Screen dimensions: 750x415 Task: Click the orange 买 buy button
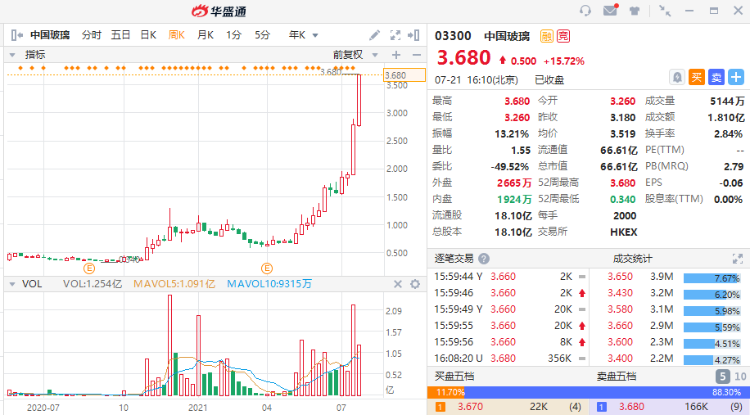696,77
